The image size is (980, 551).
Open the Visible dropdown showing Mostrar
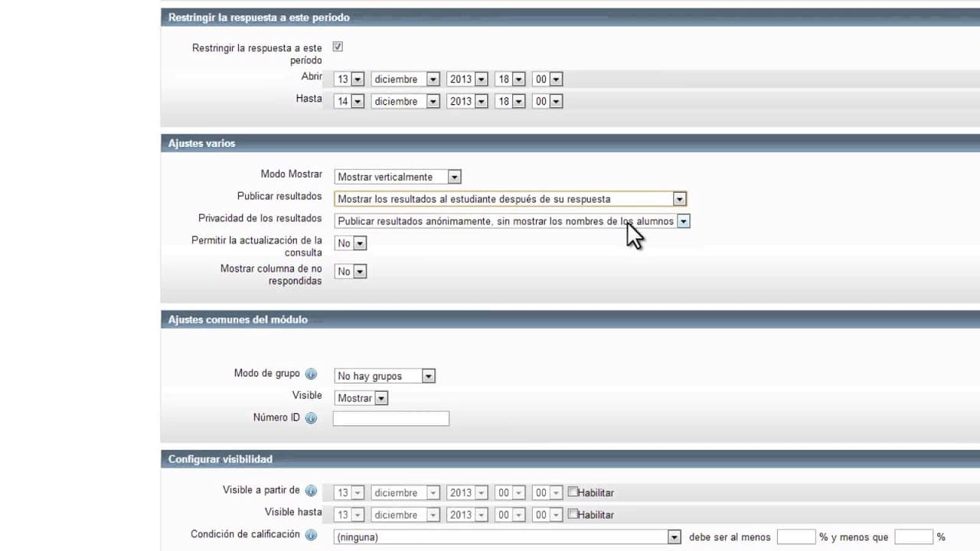click(x=361, y=398)
